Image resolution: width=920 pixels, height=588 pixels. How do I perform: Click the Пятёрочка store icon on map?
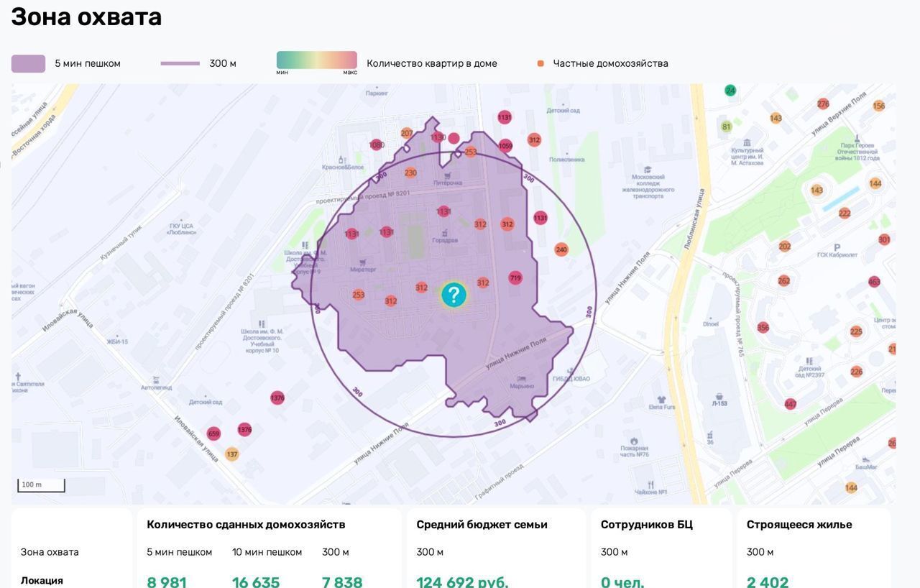point(448,175)
